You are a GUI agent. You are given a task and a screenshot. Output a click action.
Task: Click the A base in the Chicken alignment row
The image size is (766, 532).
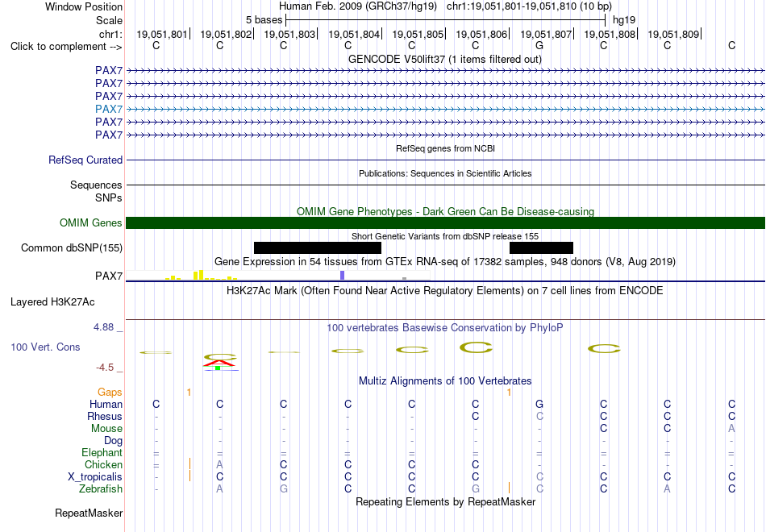click(x=219, y=464)
